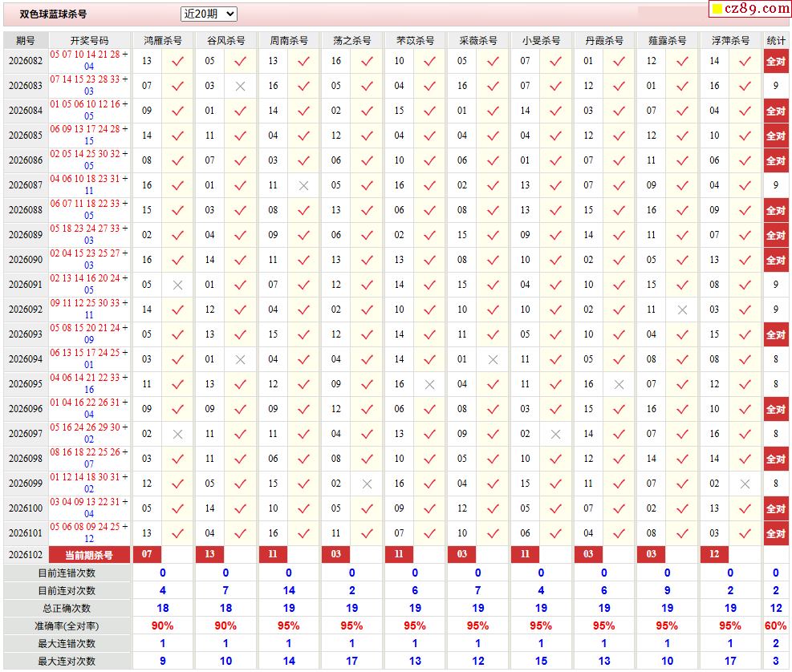Select the red 07 current pick under 鸿雁杀号
Image resolution: width=792 pixels, height=672 pixels.
(x=147, y=554)
